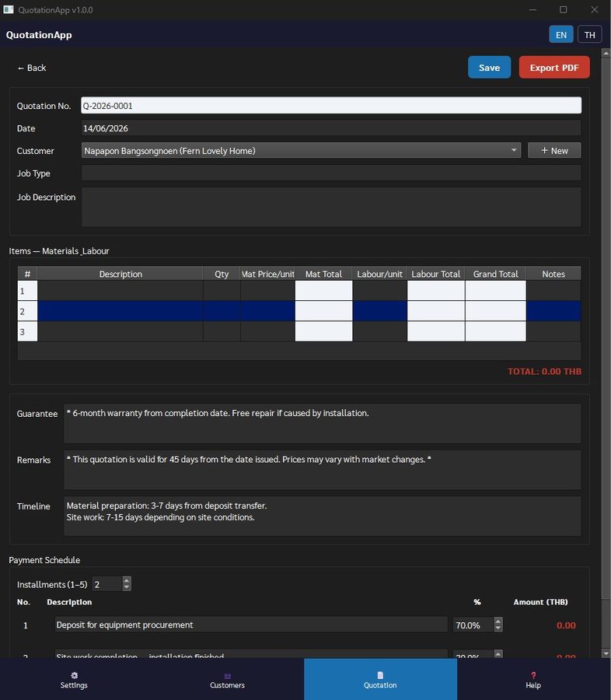Click the Guarantee text box
611x700 pixels.
pos(323,423)
